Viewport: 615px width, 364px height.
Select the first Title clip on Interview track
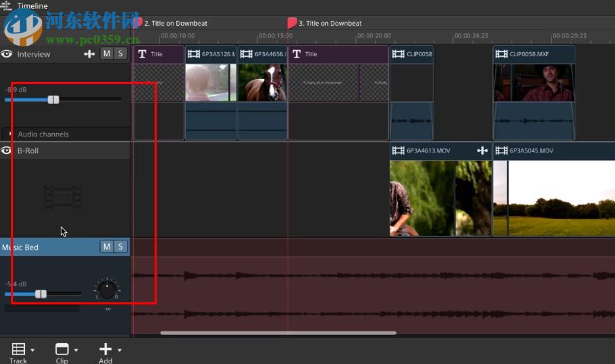pos(159,92)
